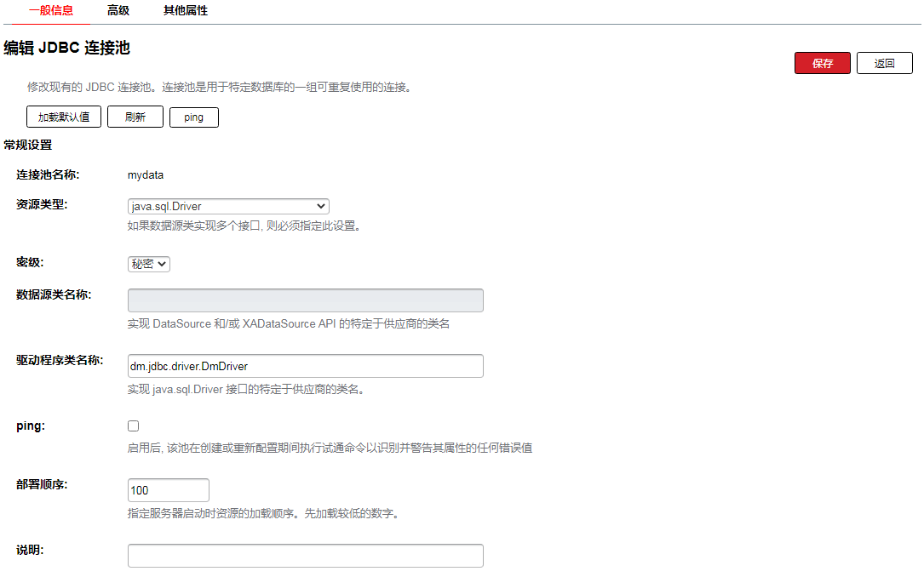
Task: Open the 高级 tab
Action: pos(118,11)
